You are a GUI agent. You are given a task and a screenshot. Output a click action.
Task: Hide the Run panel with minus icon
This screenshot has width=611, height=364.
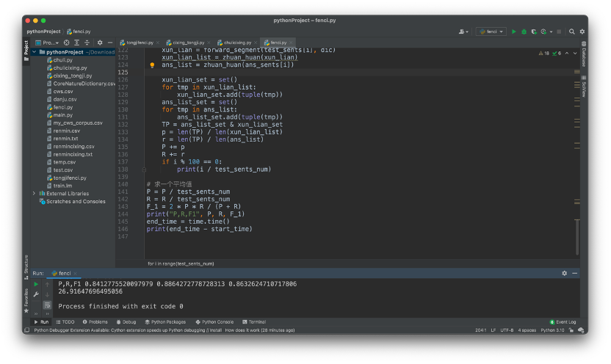point(575,273)
